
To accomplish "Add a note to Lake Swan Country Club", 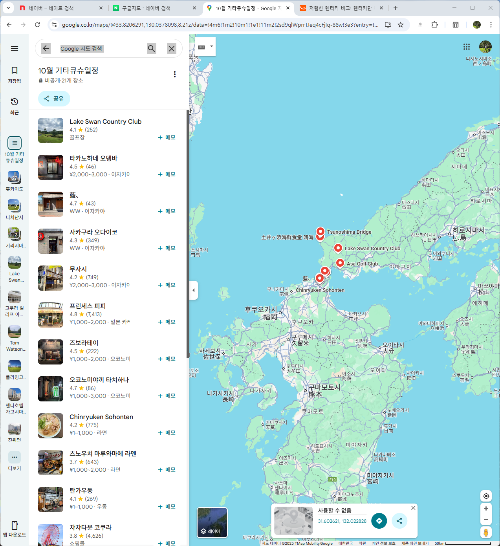I will pos(167,138).
